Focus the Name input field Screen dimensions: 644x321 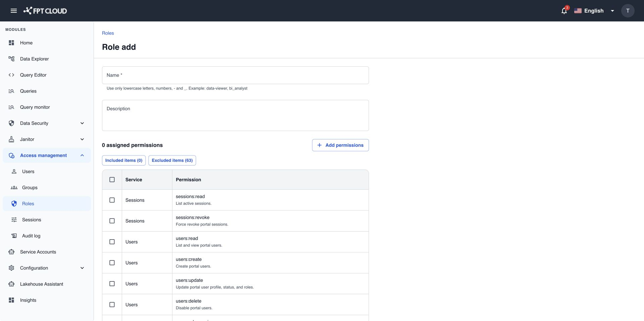pyautogui.click(x=235, y=75)
